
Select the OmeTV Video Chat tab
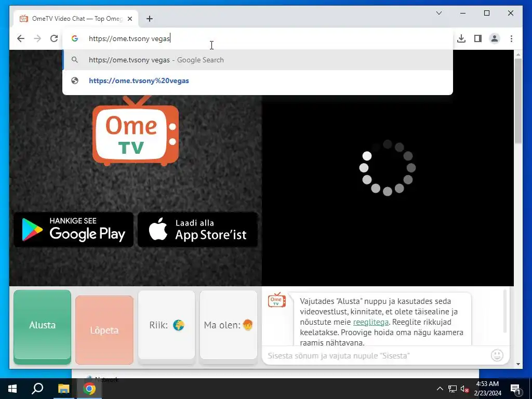76,19
